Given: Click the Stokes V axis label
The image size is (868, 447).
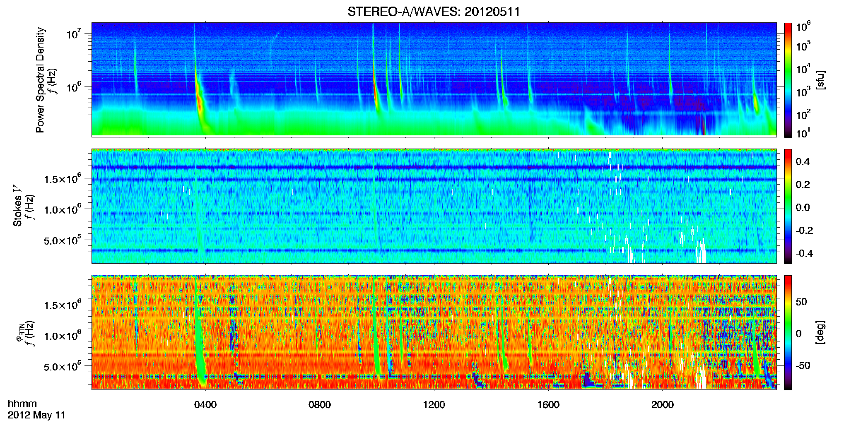Looking at the screenshot, I should coord(18,206).
